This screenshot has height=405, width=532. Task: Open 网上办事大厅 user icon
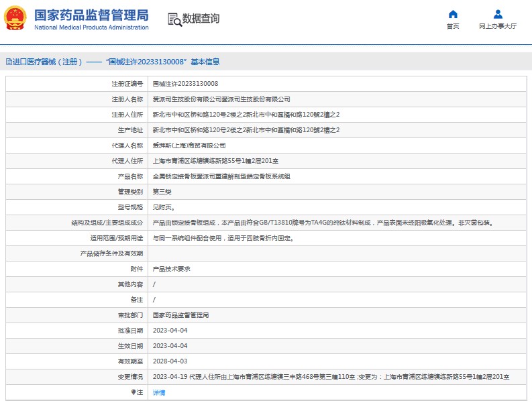tap(498, 14)
